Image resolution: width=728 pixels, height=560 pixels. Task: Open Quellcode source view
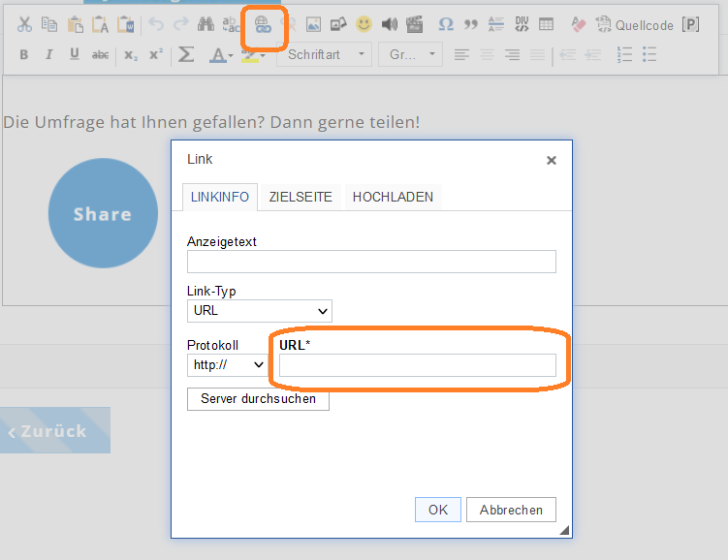[635, 25]
